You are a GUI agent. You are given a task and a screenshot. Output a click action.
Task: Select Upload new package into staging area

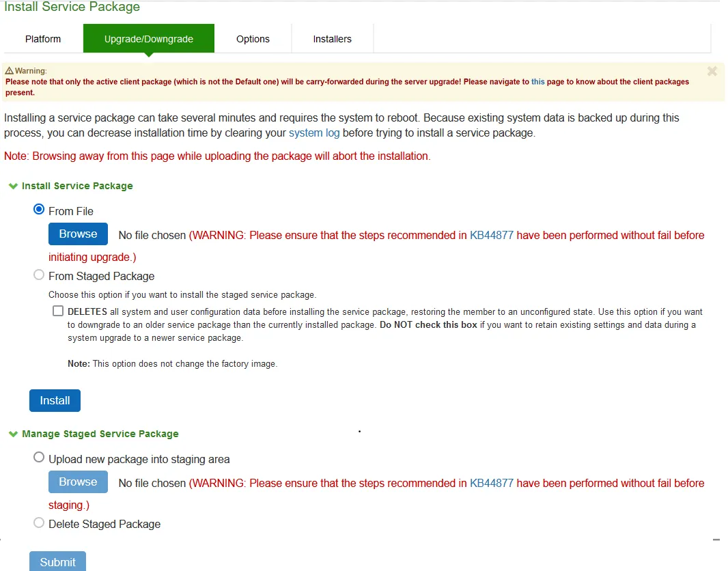pyautogui.click(x=39, y=458)
